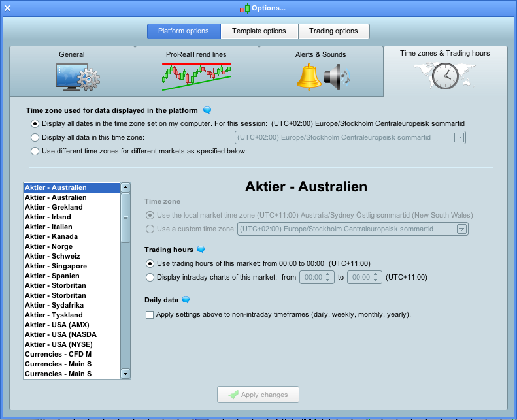Image resolution: width=517 pixels, height=420 pixels.
Task: Open help bubble next to Trading hours
Action: 201,250
